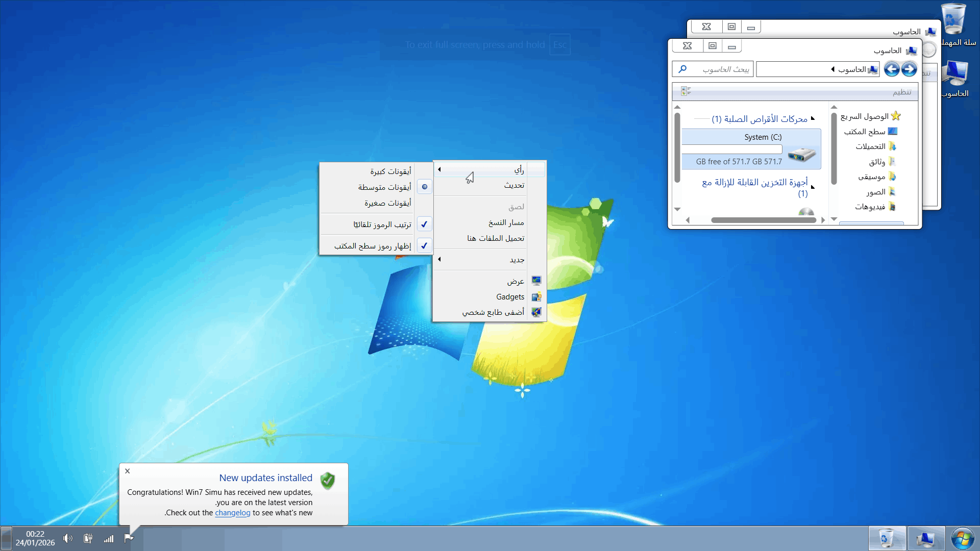Collapse removable storage devices group
Viewport: 980px width, 551px height.
[x=813, y=187]
